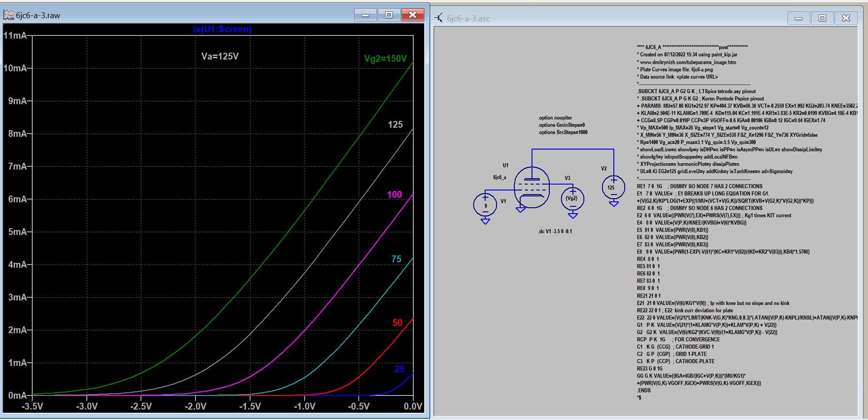
Task: Click the magenta curve label 100
Action: (x=394, y=195)
